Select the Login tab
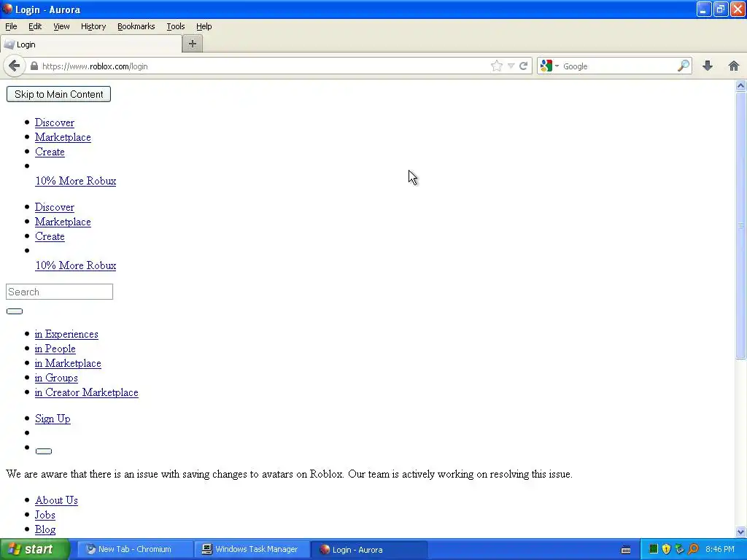 click(90, 44)
